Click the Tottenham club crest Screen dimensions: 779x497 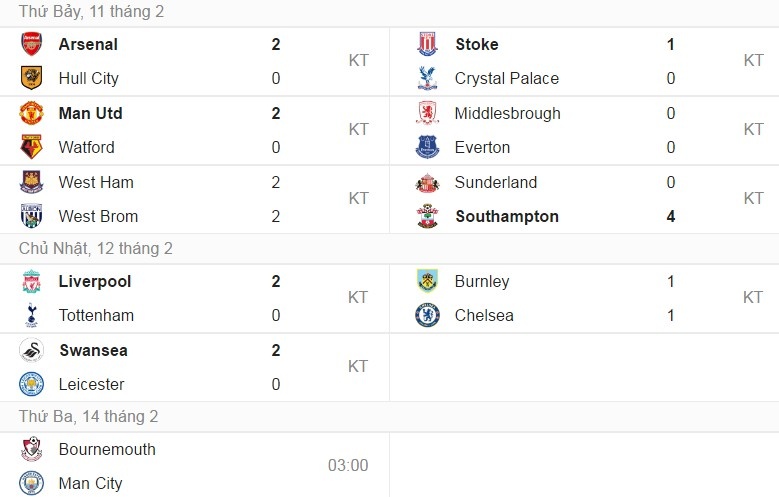tap(31, 316)
